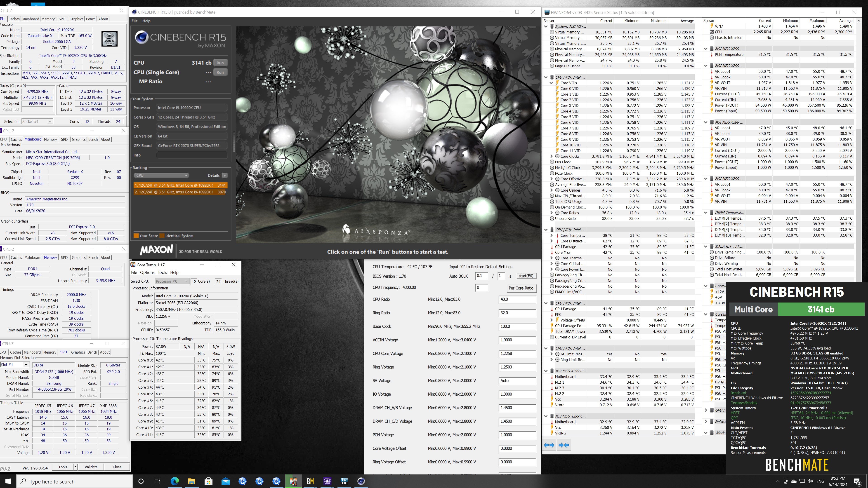Expand IA Limit Reasons row in HWiNFO
This screenshot has width=868, height=488.
(x=551, y=354)
